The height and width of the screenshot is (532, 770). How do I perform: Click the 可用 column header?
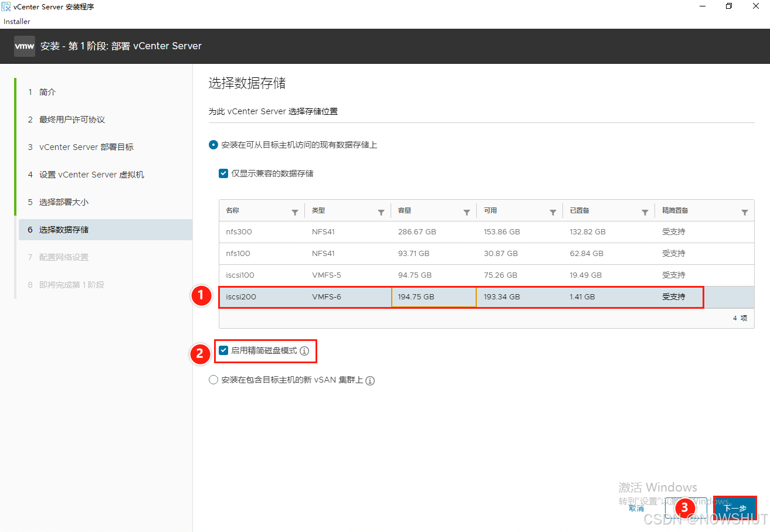pyautogui.click(x=490, y=211)
